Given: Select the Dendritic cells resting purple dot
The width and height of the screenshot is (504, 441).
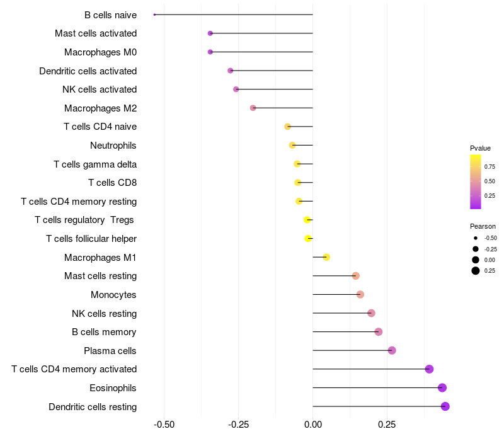Looking at the screenshot, I should (445, 406).
